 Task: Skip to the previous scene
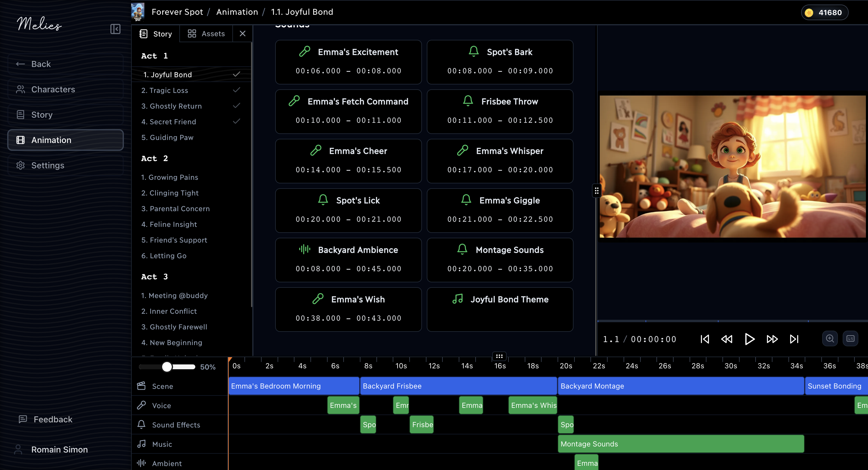click(705, 339)
